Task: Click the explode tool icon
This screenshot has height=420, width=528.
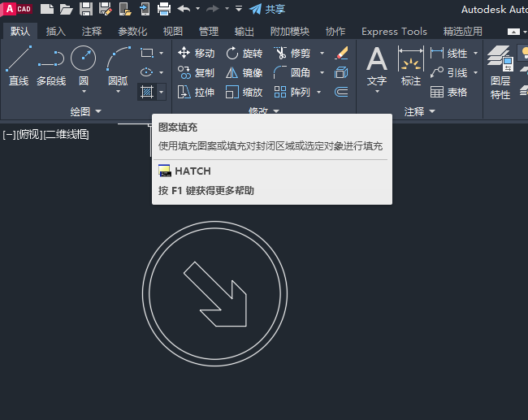Action: 341,72
